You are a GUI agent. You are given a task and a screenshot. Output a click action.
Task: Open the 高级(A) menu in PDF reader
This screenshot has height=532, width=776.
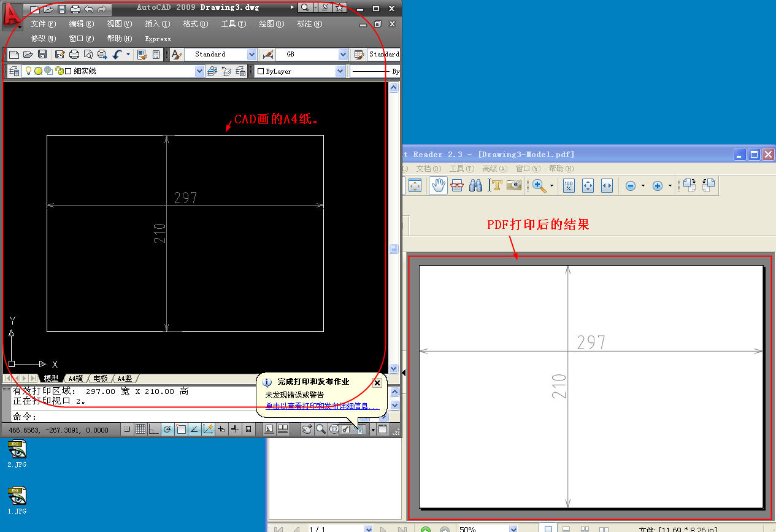494,169
